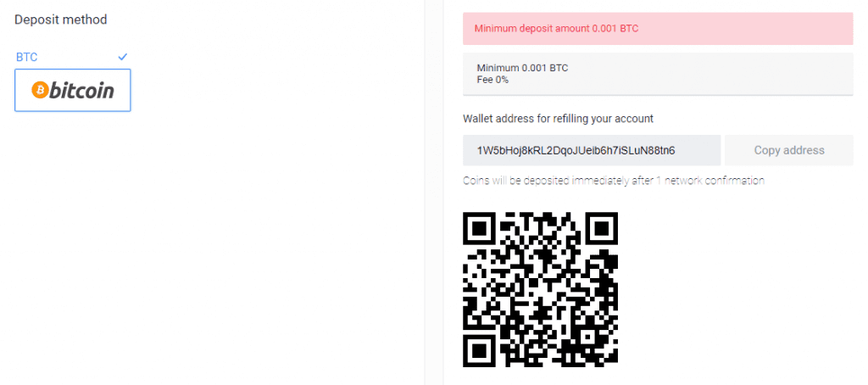Click the center of the QR code
Image resolution: width=868 pixels, height=385 pixels.
click(x=540, y=289)
